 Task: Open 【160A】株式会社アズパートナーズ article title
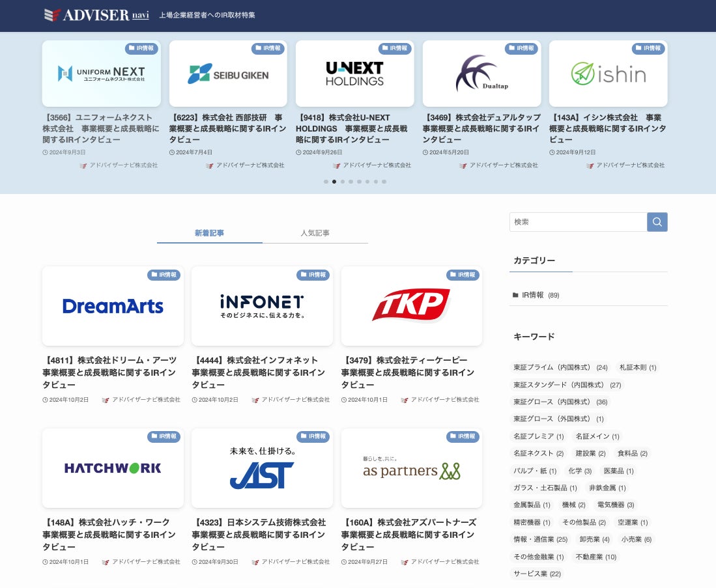(x=408, y=535)
